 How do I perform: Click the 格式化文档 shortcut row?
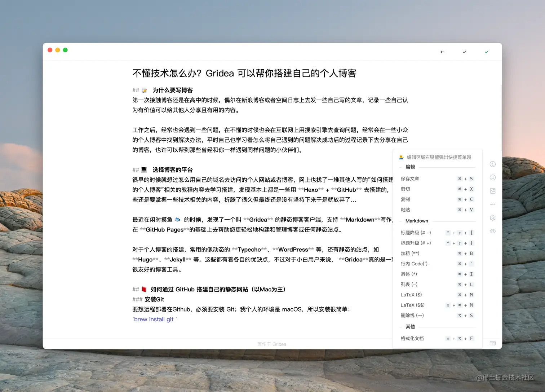point(437,339)
